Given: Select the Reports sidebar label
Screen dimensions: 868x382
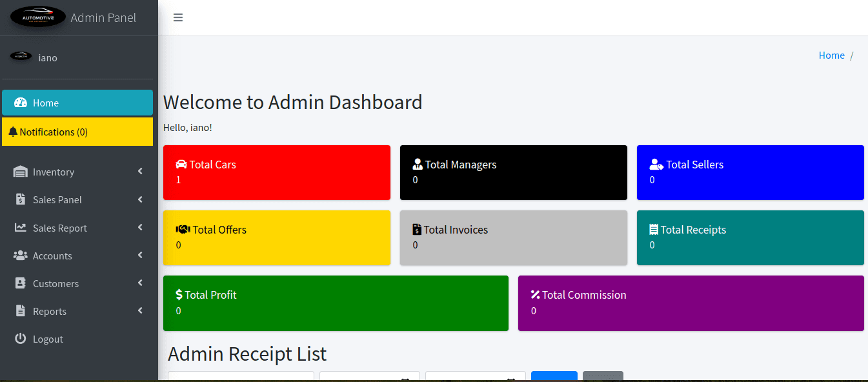Looking at the screenshot, I should (x=50, y=311).
